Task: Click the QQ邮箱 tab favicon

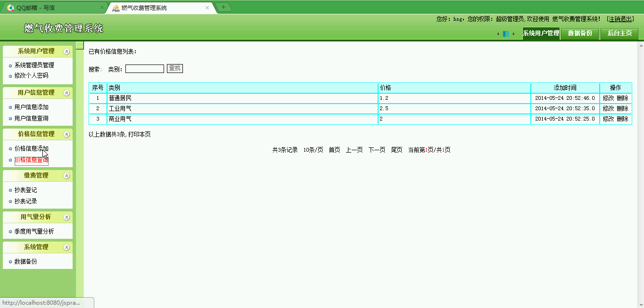Action: tap(10, 8)
